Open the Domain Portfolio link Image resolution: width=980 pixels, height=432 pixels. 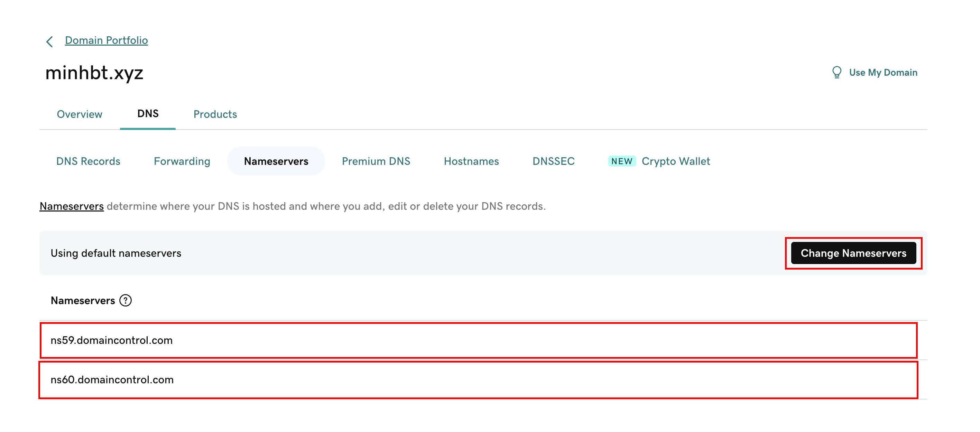pyautogui.click(x=106, y=40)
